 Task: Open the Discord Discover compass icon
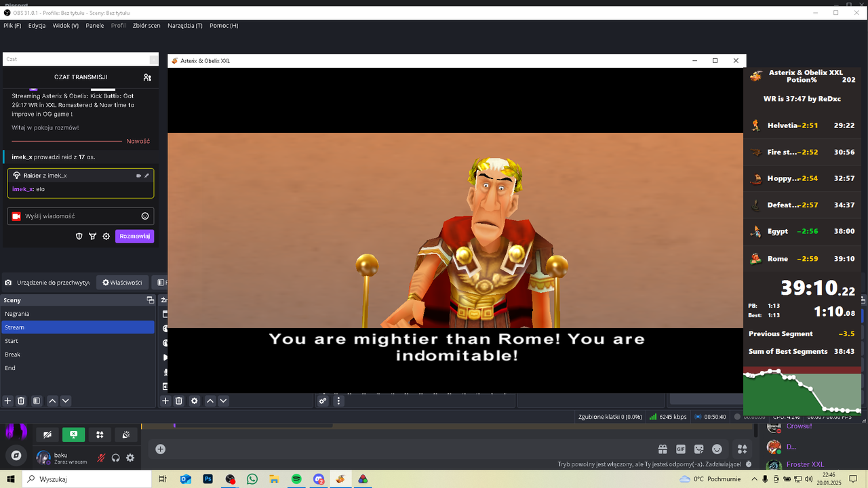point(16,455)
